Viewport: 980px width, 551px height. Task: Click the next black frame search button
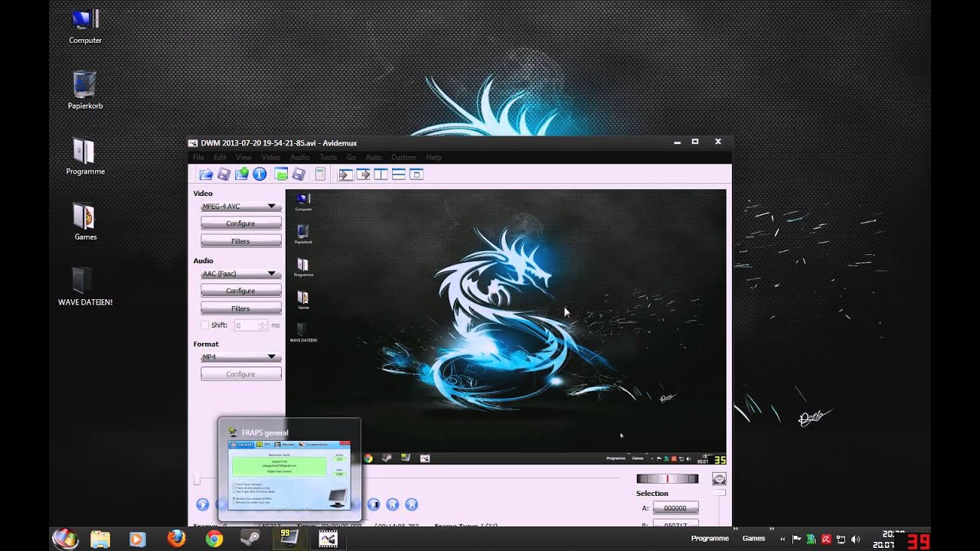374,504
